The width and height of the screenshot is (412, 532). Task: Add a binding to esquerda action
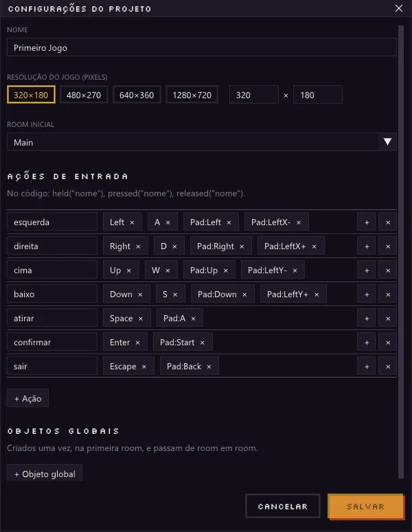pos(367,222)
